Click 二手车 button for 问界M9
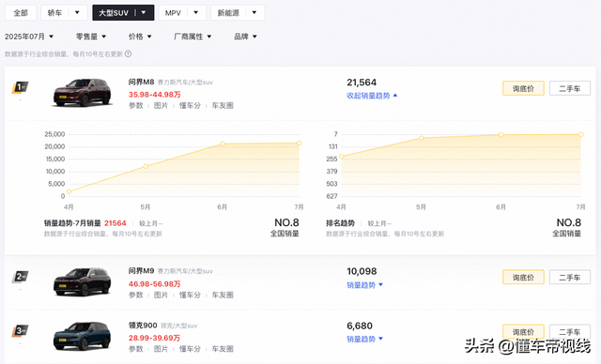601x364 pixels. [570, 277]
